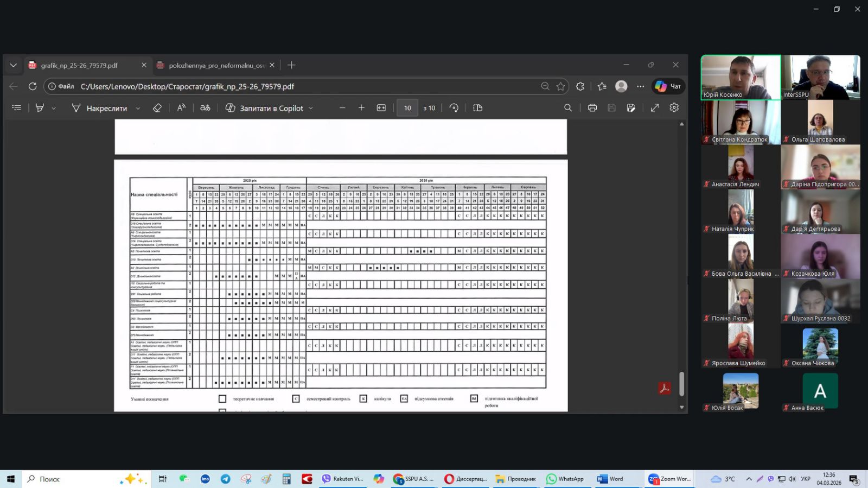This screenshot has width=868, height=488.
Task: Click the read aloud icon
Action: (x=181, y=108)
